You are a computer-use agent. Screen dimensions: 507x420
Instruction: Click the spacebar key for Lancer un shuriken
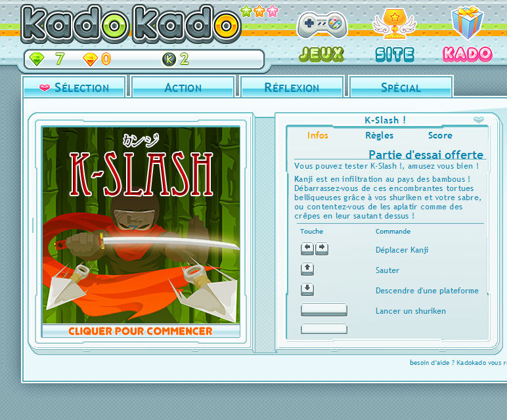324,310
